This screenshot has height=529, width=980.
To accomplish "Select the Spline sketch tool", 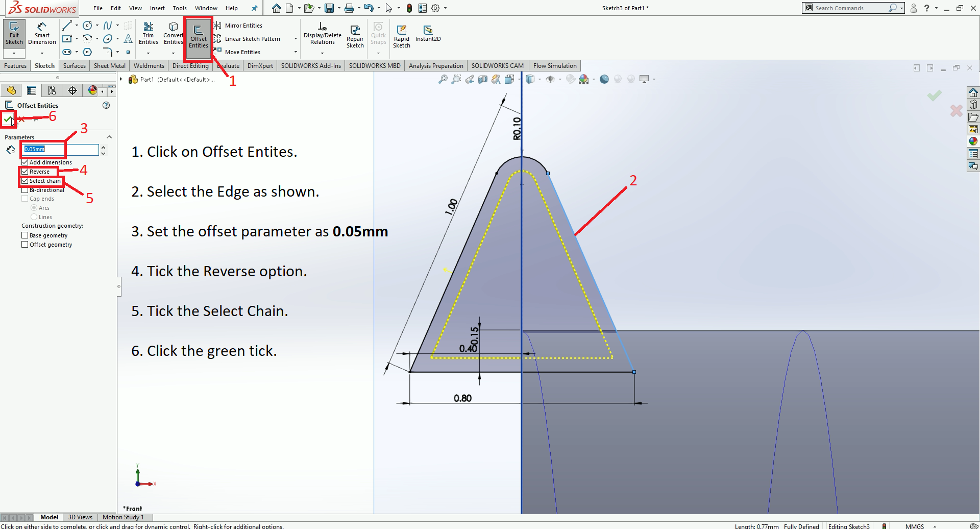I will 108,26.
